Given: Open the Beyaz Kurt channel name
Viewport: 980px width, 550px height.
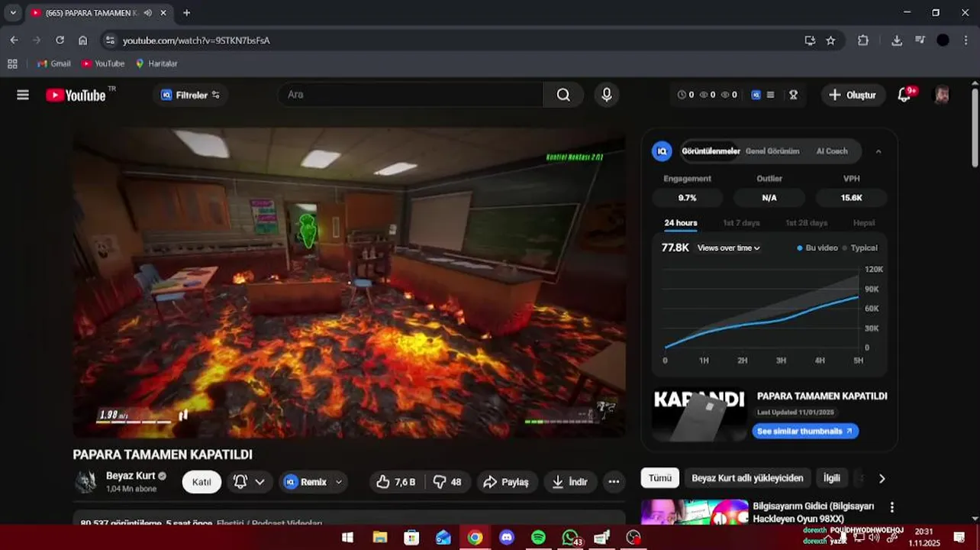Looking at the screenshot, I should point(131,476).
